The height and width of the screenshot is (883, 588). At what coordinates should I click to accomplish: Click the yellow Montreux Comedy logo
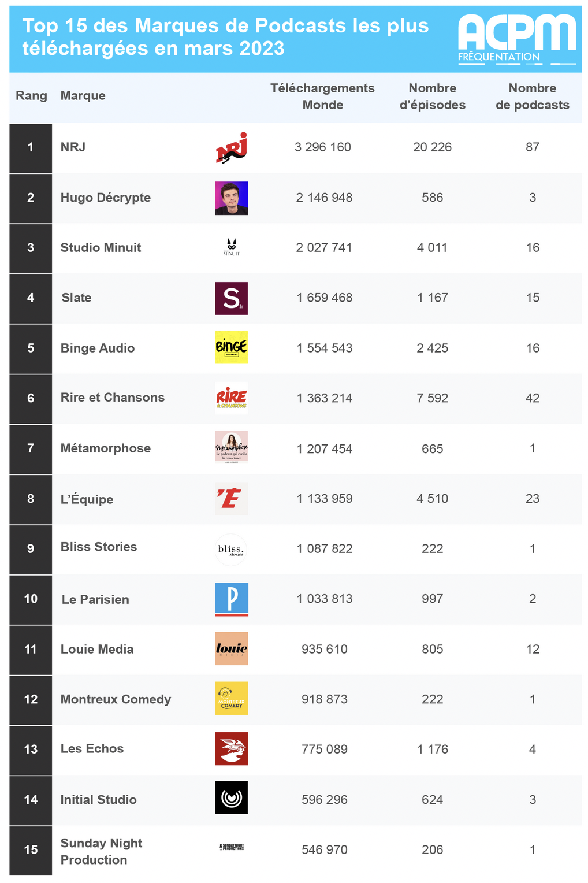tap(232, 699)
